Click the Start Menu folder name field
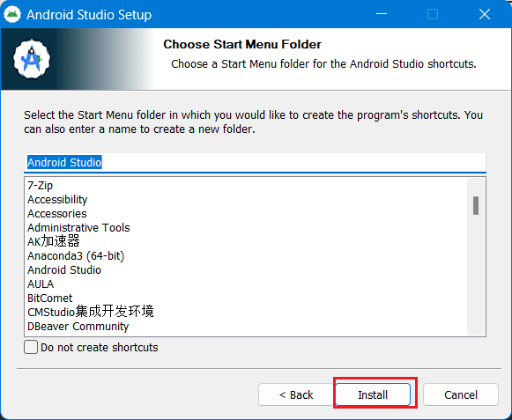Screen dimensions: 512x420 tap(255, 163)
